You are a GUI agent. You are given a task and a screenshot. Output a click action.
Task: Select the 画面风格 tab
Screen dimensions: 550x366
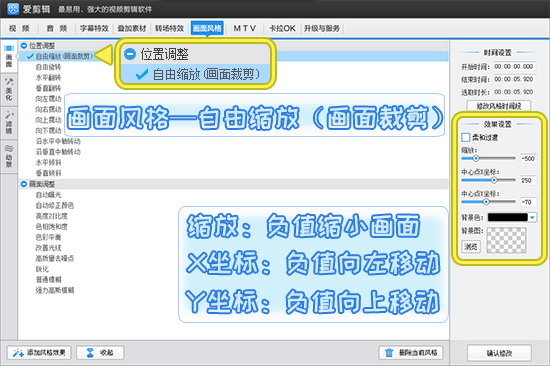[x=207, y=28]
